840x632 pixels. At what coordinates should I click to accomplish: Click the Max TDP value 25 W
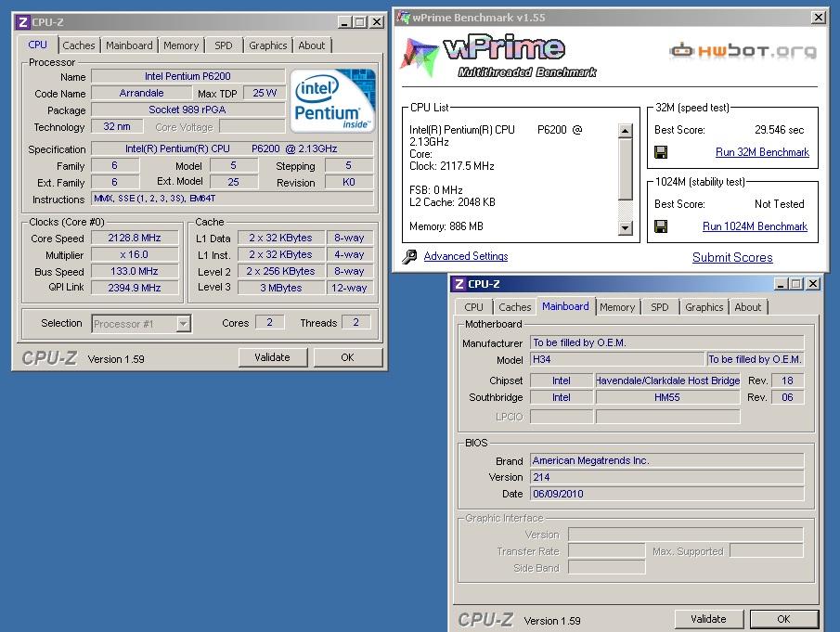265,93
